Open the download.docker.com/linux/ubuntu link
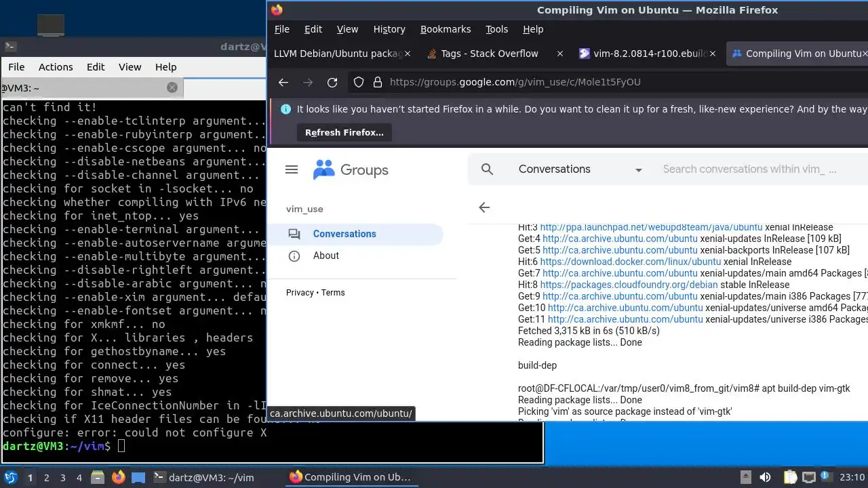 pyautogui.click(x=631, y=262)
